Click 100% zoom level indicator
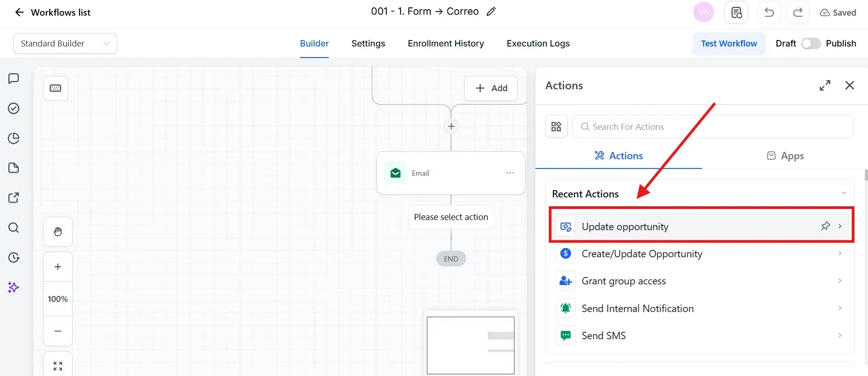 [58, 299]
